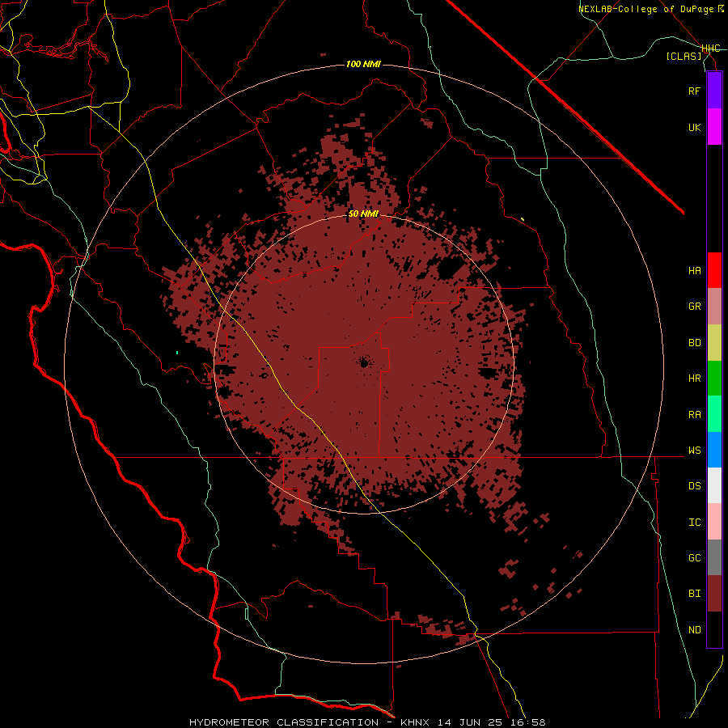Click the WS legend label
This screenshot has height=728, width=728.
(x=694, y=451)
